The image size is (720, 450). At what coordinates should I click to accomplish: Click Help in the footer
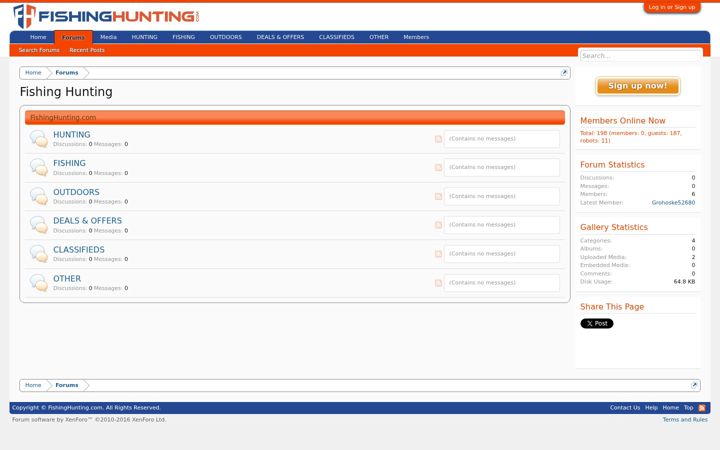(x=651, y=408)
